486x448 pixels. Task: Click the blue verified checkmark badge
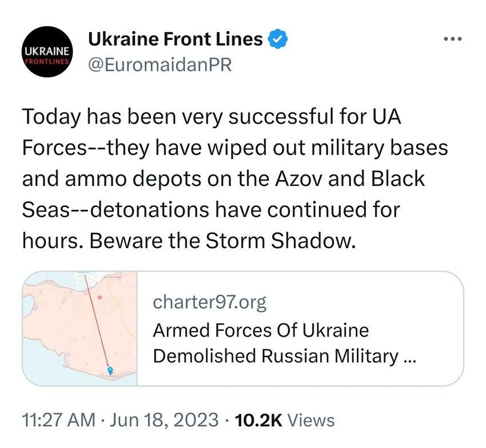point(278,39)
